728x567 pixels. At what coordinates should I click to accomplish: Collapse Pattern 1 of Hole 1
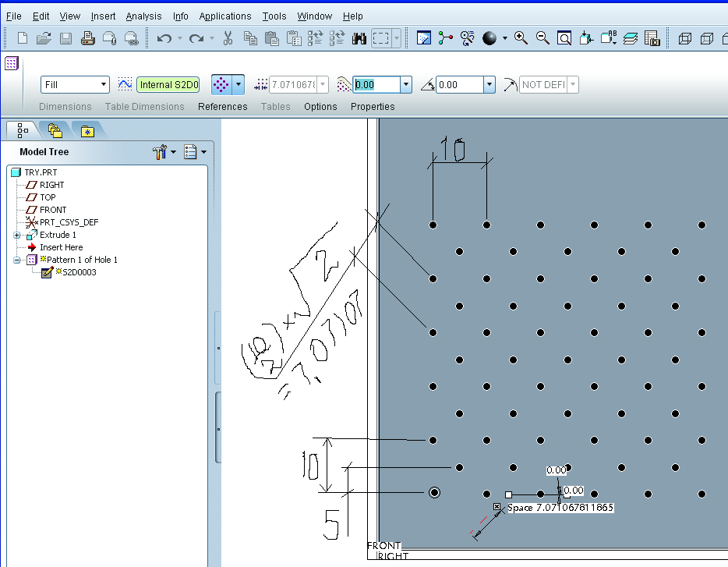click(x=16, y=260)
